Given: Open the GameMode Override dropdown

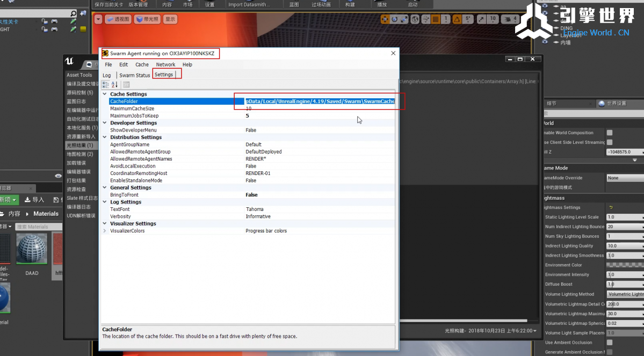Looking at the screenshot, I should pos(624,178).
